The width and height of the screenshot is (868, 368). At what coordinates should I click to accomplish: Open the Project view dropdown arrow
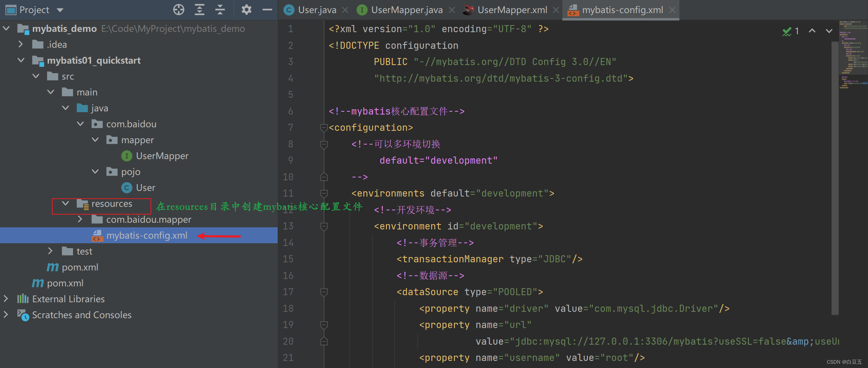60,10
